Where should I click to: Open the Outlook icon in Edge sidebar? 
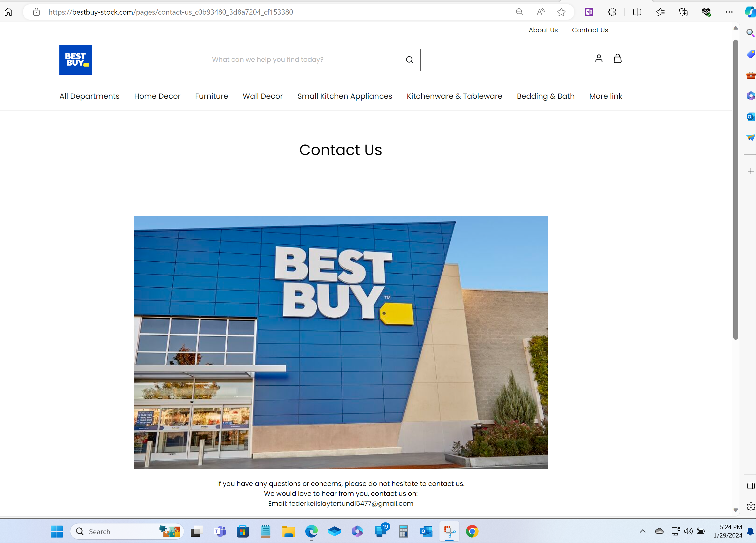click(x=750, y=117)
